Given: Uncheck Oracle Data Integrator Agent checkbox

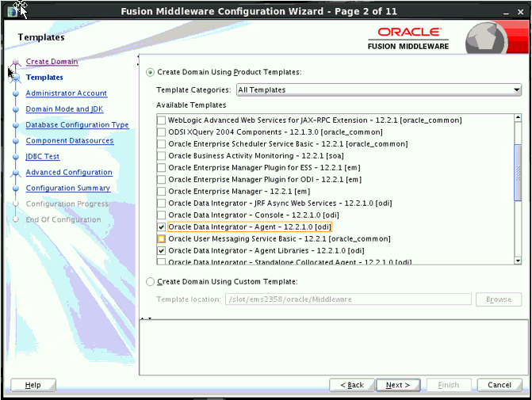Looking at the screenshot, I should 162,227.
